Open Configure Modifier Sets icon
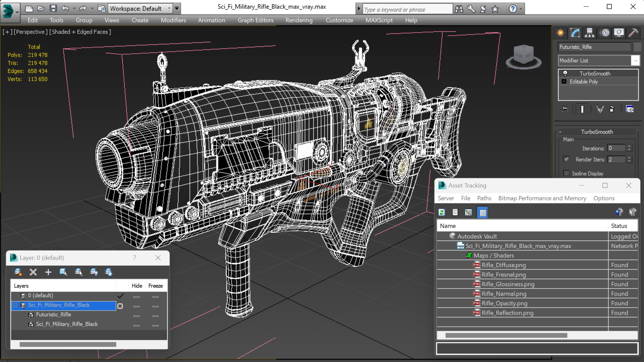 (630, 109)
